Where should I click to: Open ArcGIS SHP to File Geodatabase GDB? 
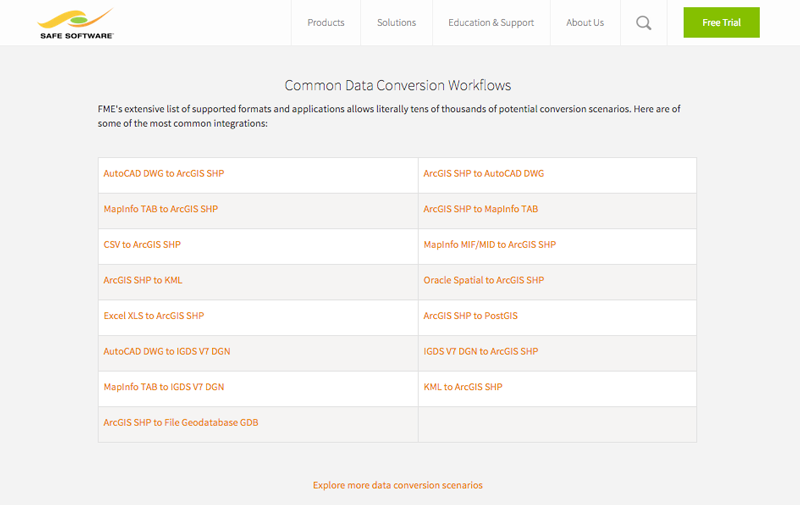click(181, 422)
